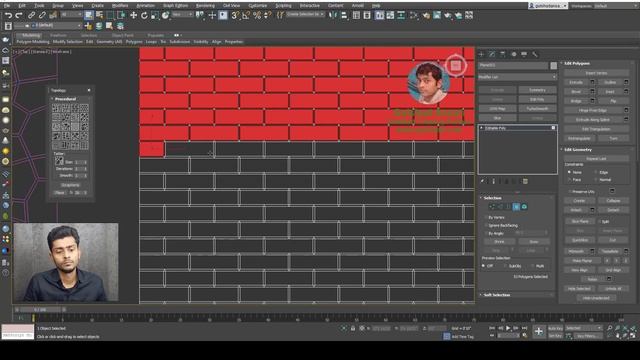Select the Move tool
Screen dimensions: 640x360
point(133,16)
